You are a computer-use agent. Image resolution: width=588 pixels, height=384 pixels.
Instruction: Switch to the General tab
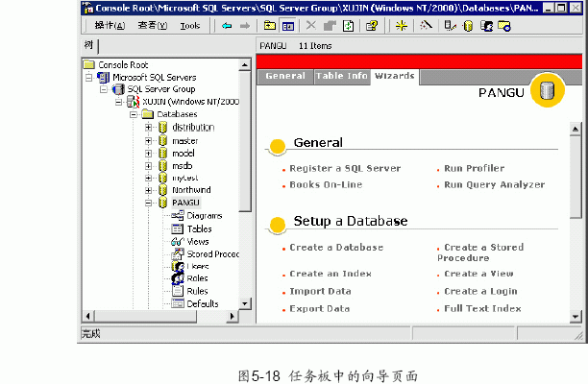point(285,76)
